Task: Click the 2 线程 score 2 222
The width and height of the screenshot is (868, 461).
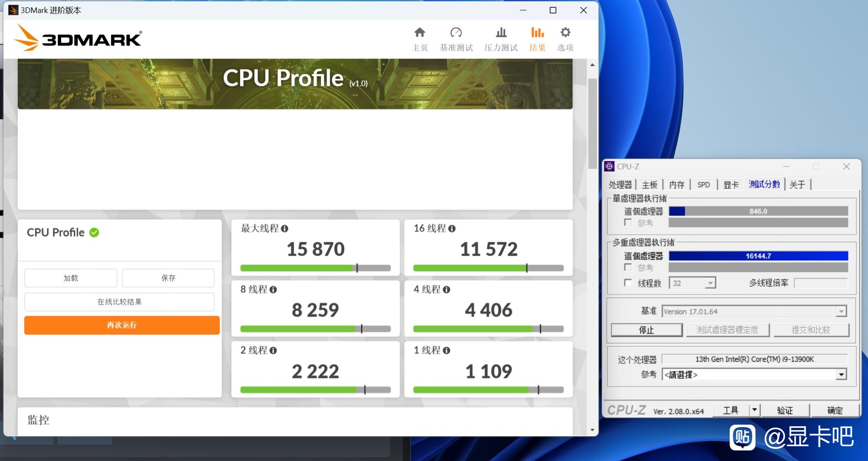Action: (315, 372)
